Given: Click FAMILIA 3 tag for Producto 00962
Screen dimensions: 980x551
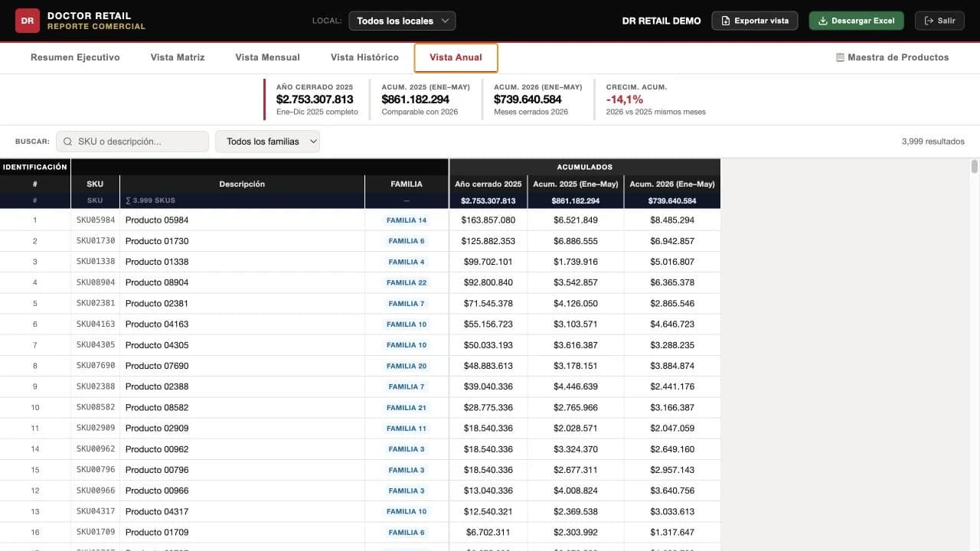Looking at the screenshot, I should pyautogui.click(x=407, y=449).
